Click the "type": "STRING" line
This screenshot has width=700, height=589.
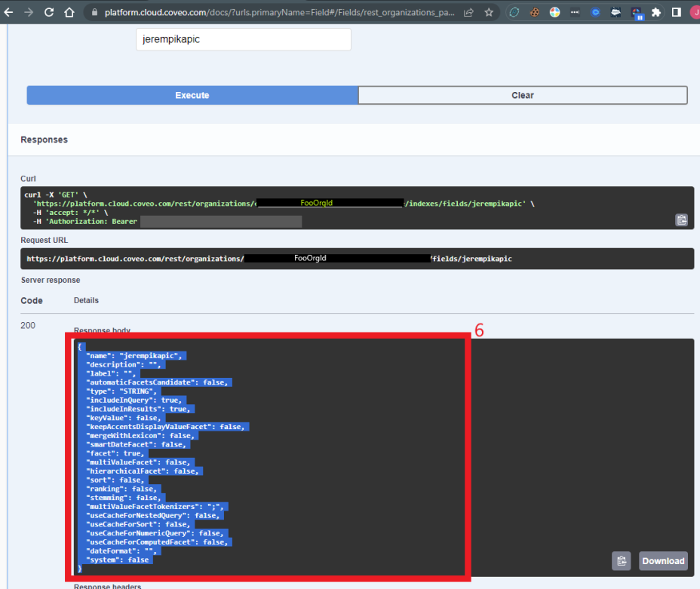(121, 391)
